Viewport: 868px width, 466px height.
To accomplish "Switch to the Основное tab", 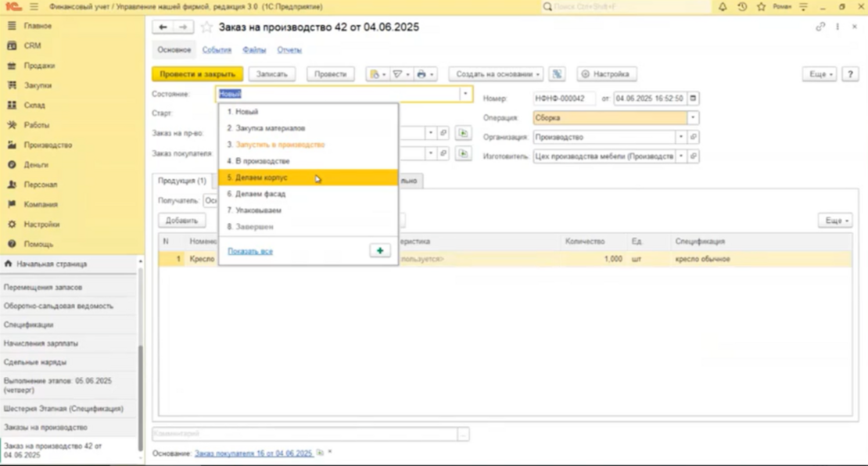I will [174, 50].
